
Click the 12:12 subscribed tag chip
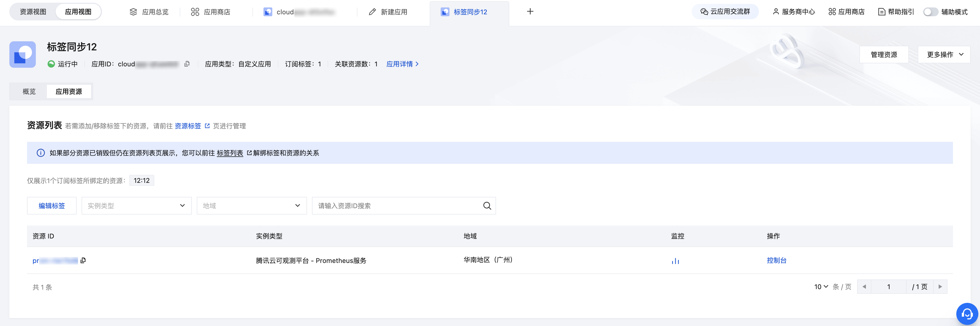pos(142,180)
